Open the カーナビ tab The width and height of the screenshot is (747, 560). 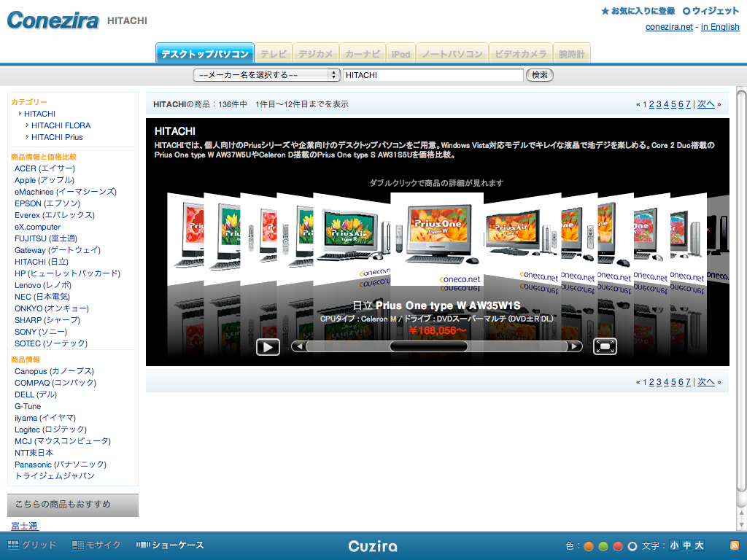point(362,54)
